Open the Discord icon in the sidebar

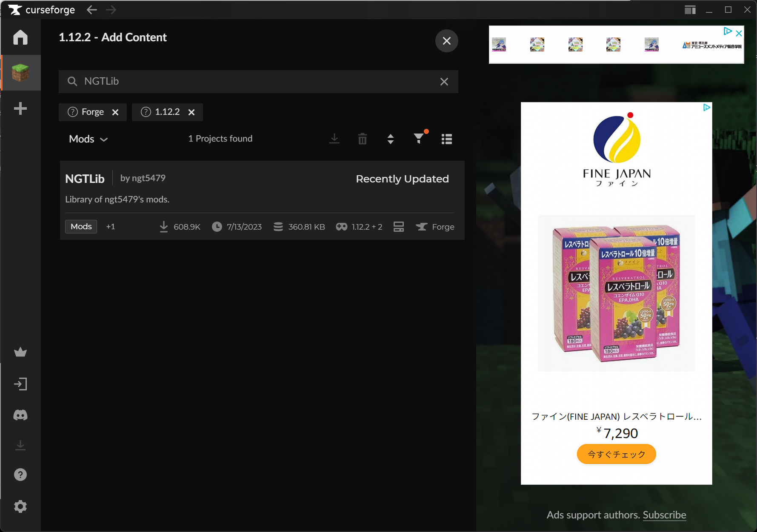click(x=20, y=415)
